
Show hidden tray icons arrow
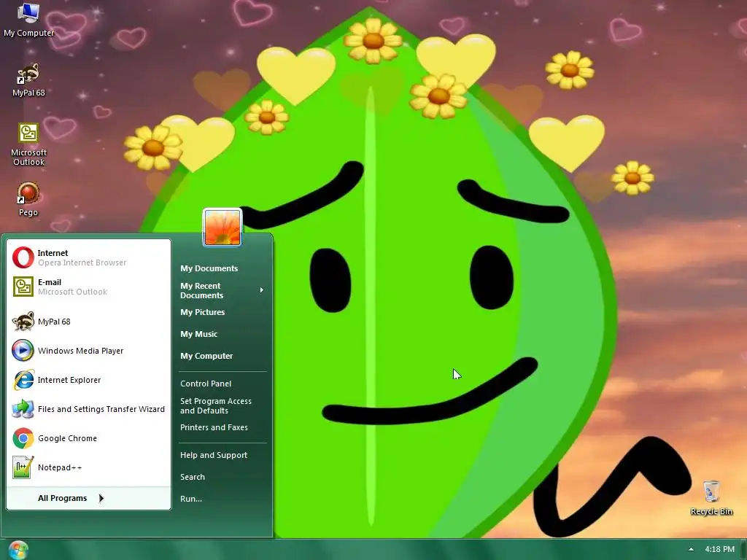[691, 549]
